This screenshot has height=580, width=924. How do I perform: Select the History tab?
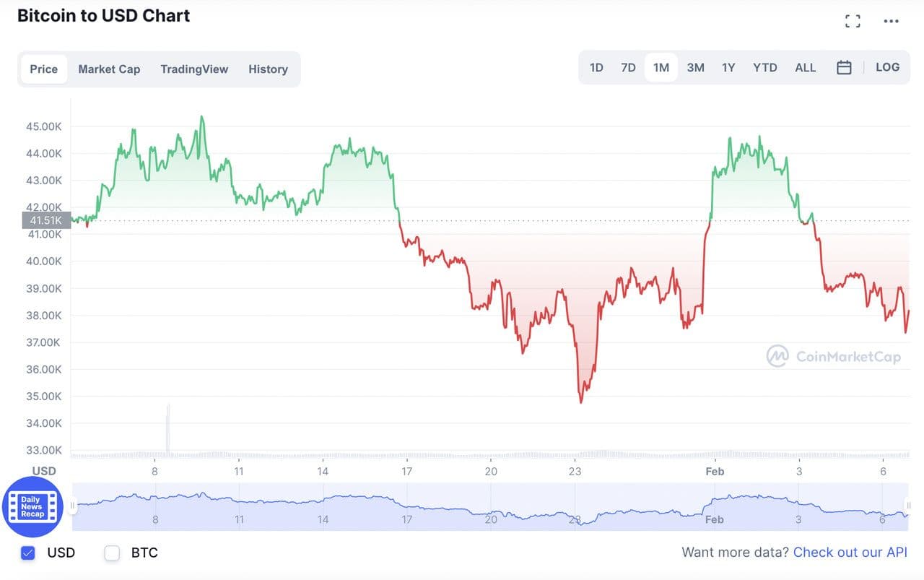point(268,69)
